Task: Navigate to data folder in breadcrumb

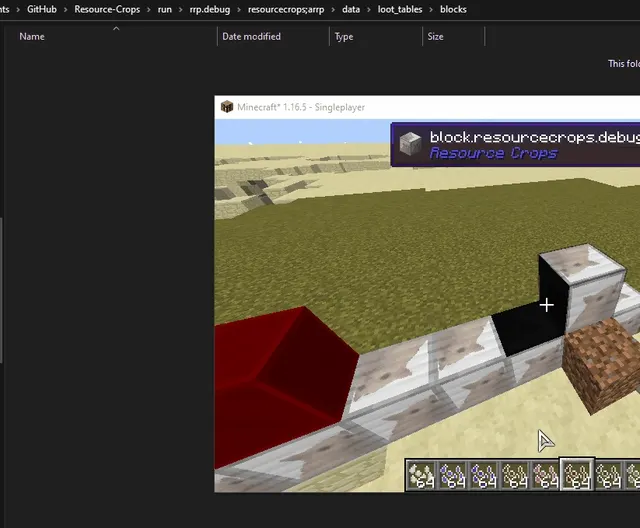Action: pyautogui.click(x=351, y=9)
